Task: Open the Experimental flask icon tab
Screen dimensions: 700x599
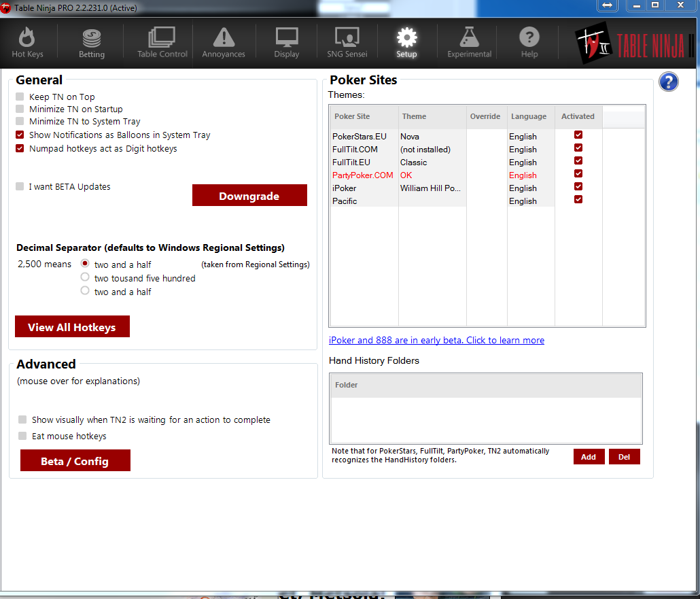Action: (x=469, y=43)
